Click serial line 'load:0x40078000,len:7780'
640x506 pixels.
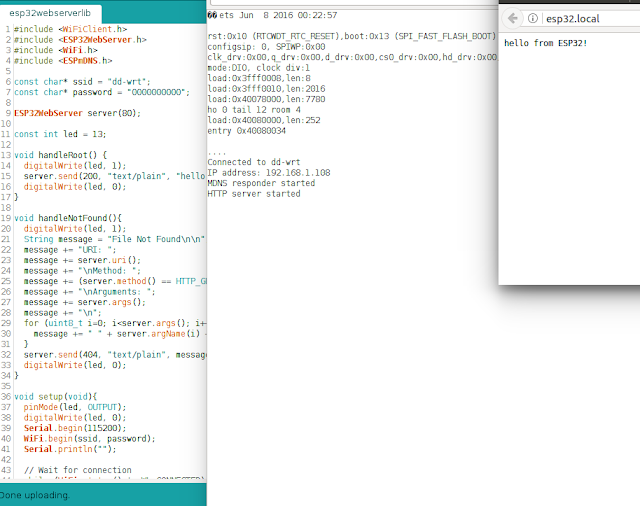(266, 99)
